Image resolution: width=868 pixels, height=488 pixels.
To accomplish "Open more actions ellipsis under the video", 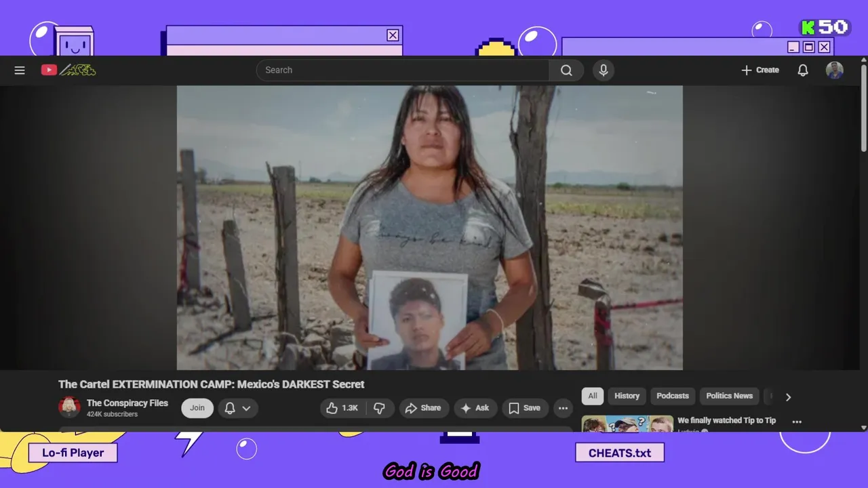I will click(x=563, y=408).
